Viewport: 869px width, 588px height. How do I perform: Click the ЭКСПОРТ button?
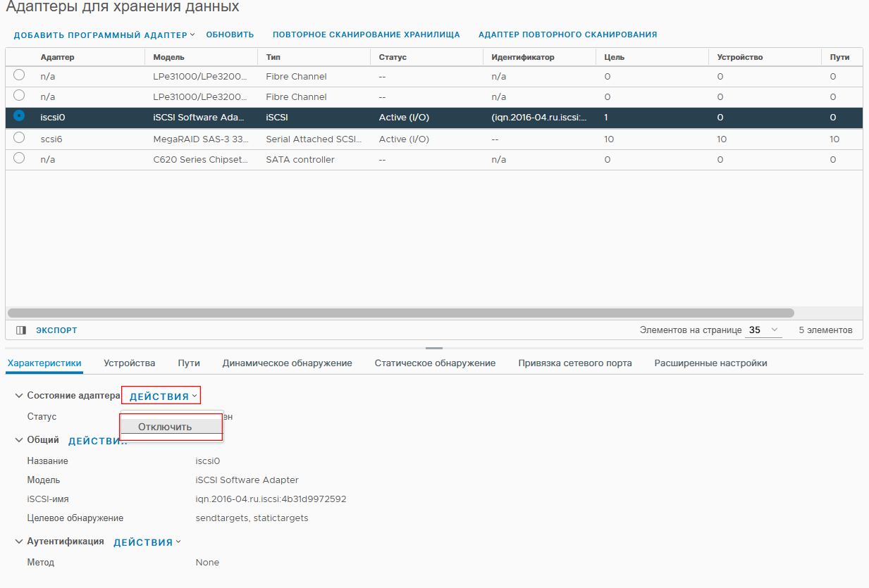point(56,330)
